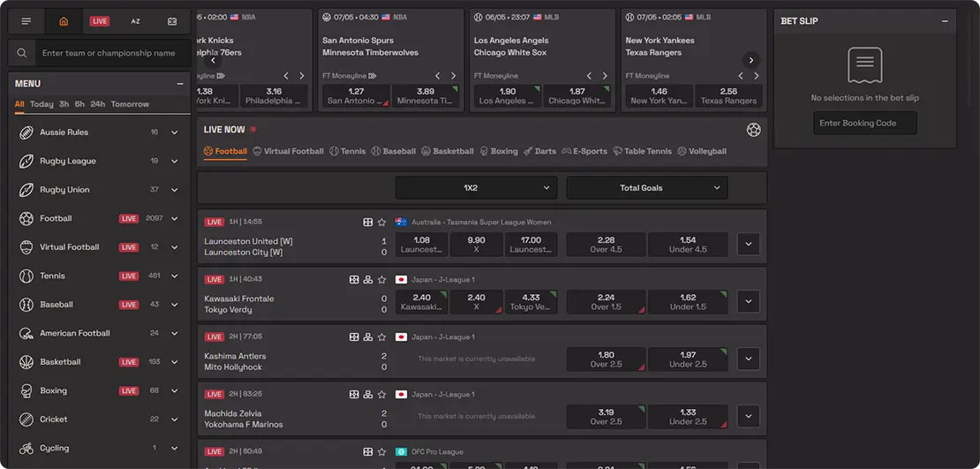Switch to Table Tennis live tab

tap(643, 151)
